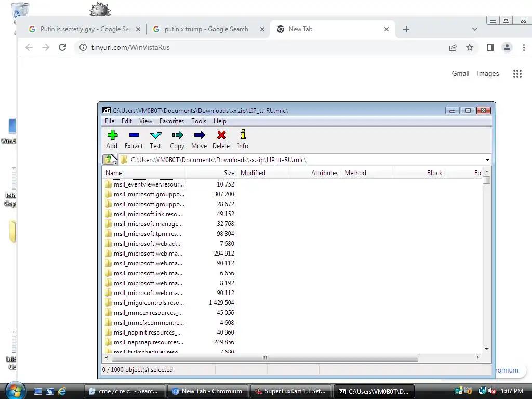532x399 pixels.
Task: Bookmark this page with the star icon
Action: (470, 47)
